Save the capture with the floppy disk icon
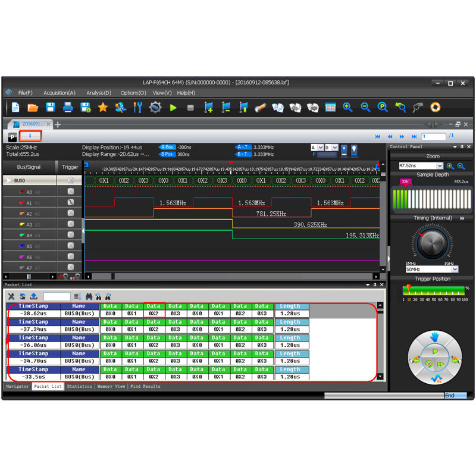Screen dimensions: 476x476 [x=51, y=108]
